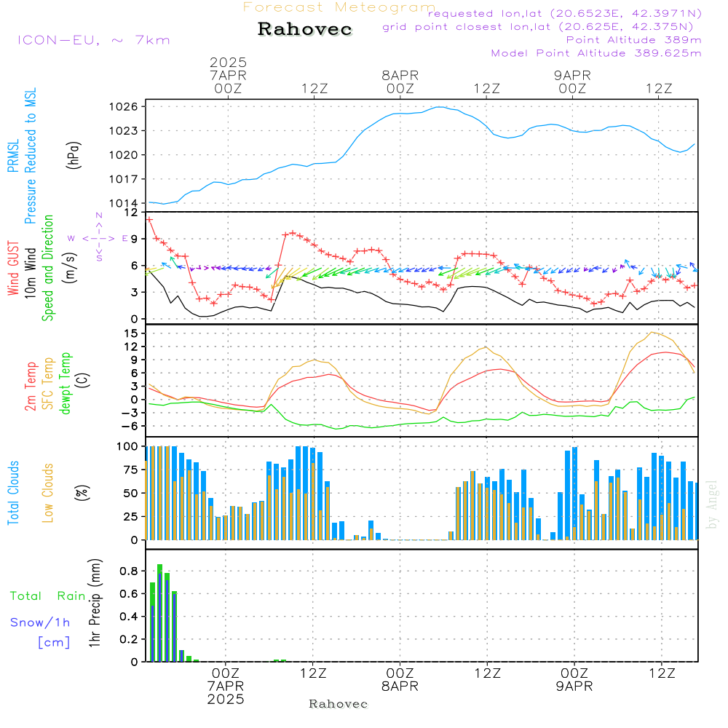Click the red "2m Temp" legend label
The image size is (728, 728).
(30, 387)
